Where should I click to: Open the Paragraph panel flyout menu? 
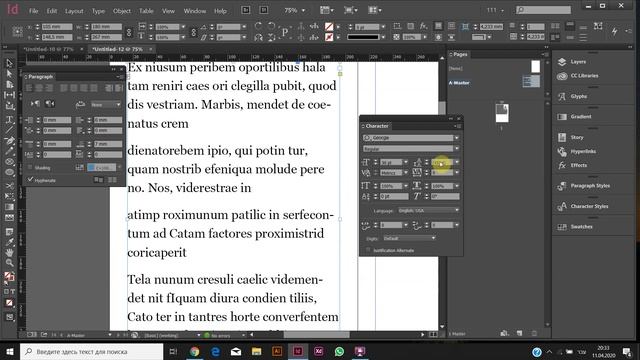tap(119, 77)
